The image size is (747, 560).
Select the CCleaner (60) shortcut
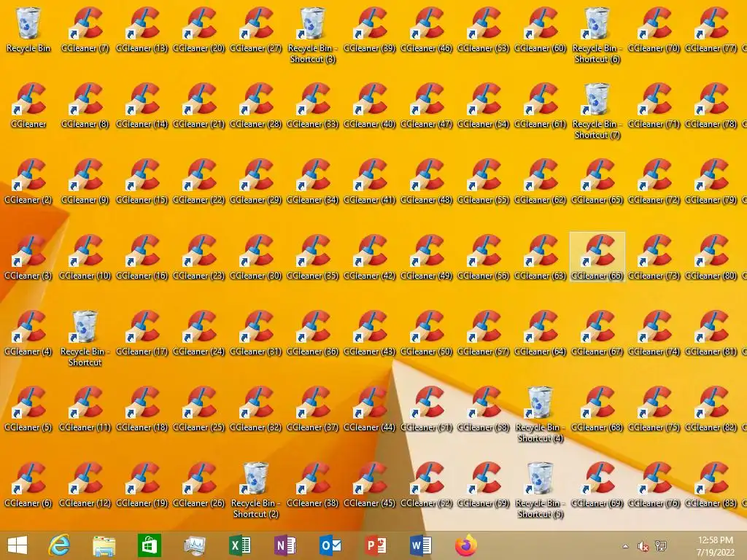(x=541, y=29)
